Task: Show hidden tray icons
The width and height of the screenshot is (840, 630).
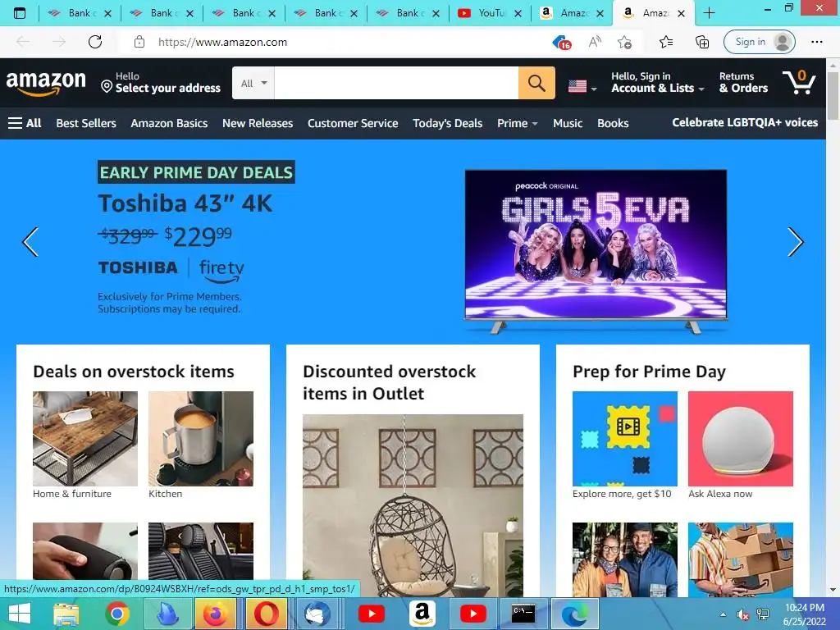Action: [x=723, y=614]
